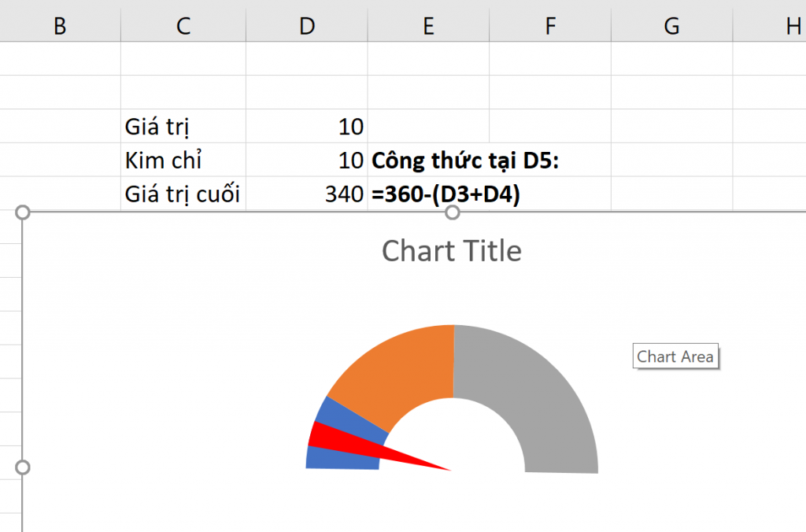Select the 'Công thức tại D5:' cell

464,160
